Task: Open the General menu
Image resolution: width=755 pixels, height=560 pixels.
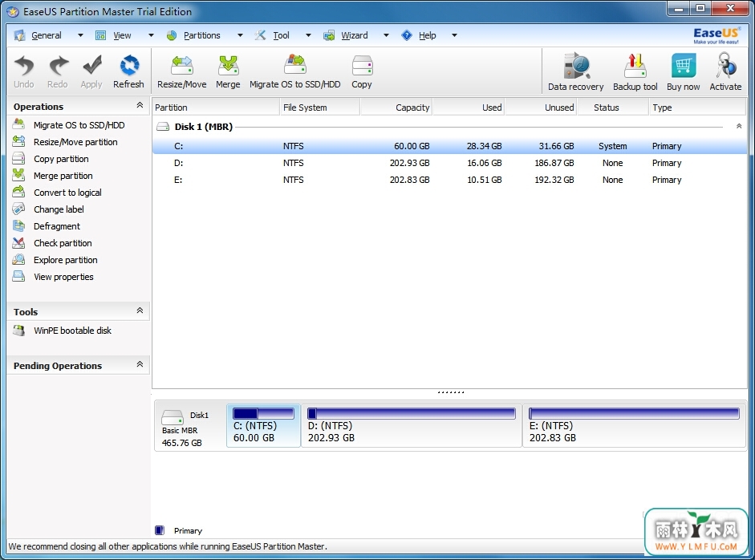Action: 47,35
